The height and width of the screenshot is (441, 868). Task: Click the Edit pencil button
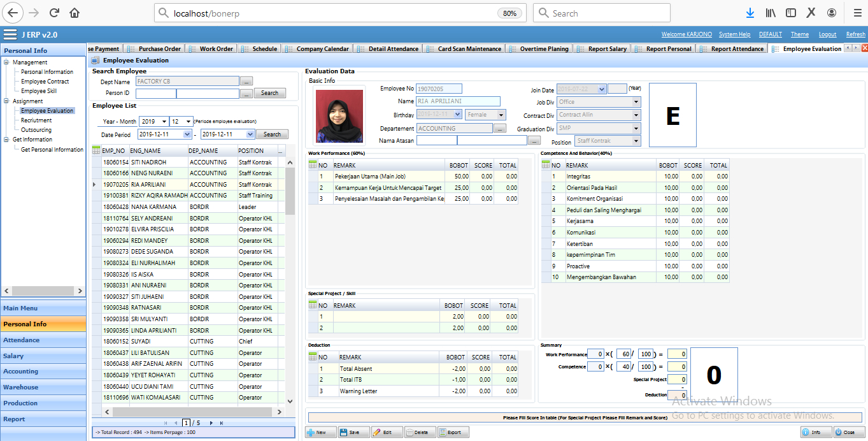click(x=387, y=432)
